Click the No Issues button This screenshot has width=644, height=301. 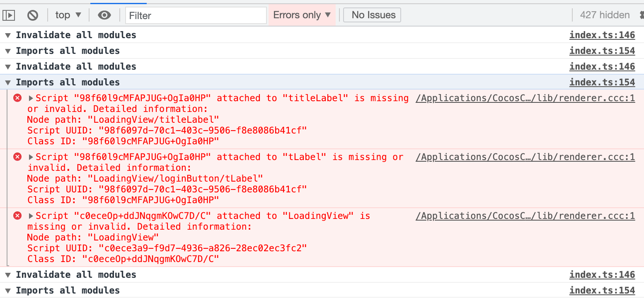372,15
